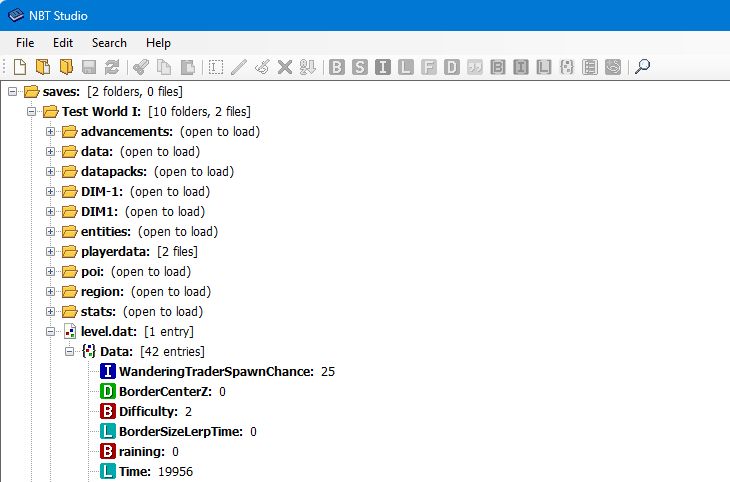Viewport: 730px width, 482px height.
Task: Click the Rename tag toolbar icon
Action: (216, 67)
